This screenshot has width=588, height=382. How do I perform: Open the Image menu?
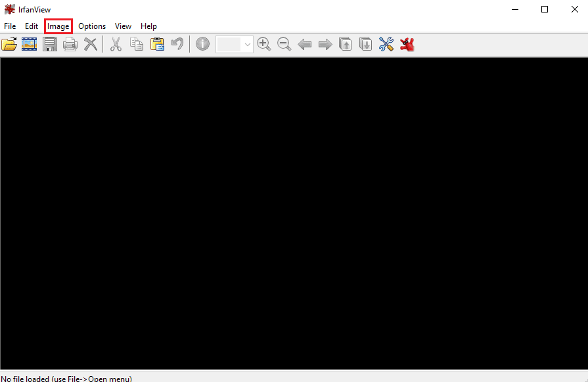[x=58, y=26]
